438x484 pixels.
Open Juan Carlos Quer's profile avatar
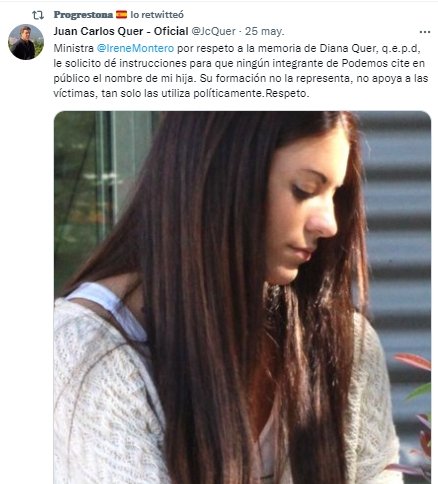pyautogui.click(x=26, y=42)
